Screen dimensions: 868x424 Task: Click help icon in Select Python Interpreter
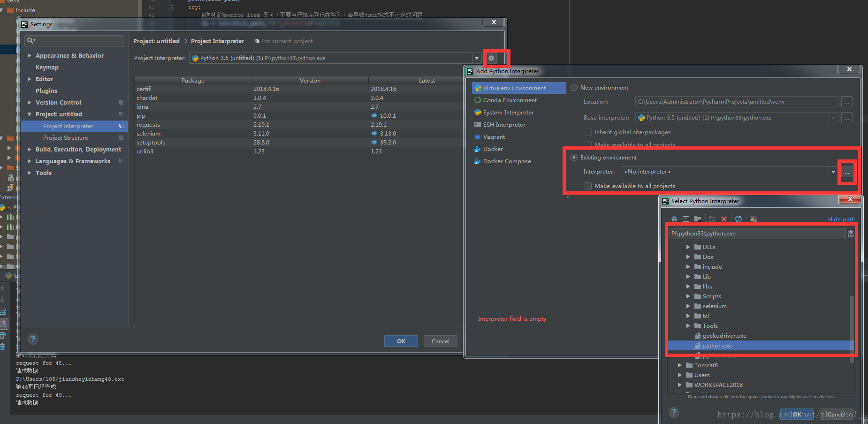coord(674,412)
